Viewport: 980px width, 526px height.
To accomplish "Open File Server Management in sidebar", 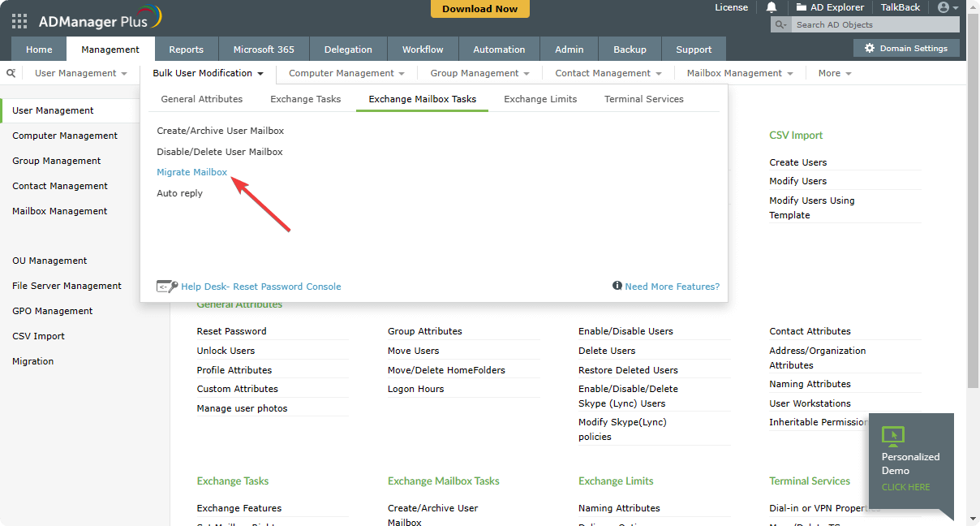I will pyautogui.click(x=67, y=286).
